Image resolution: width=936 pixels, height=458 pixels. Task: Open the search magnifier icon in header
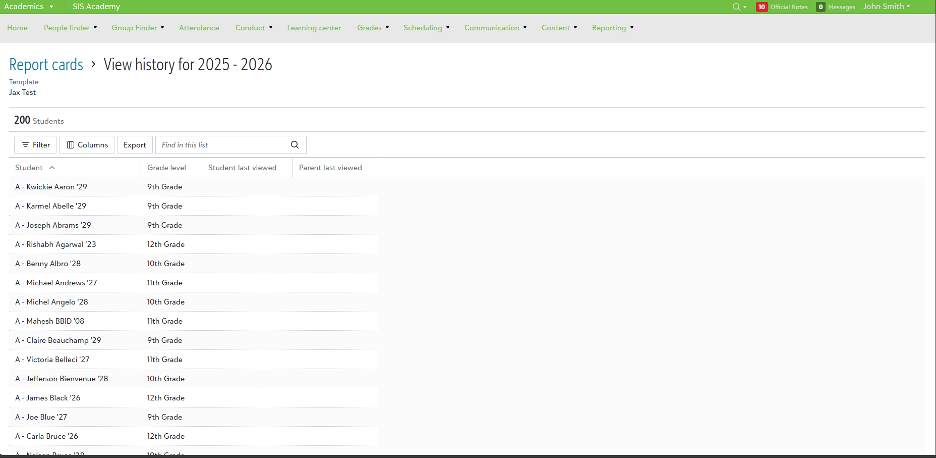click(x=736, y=7)
